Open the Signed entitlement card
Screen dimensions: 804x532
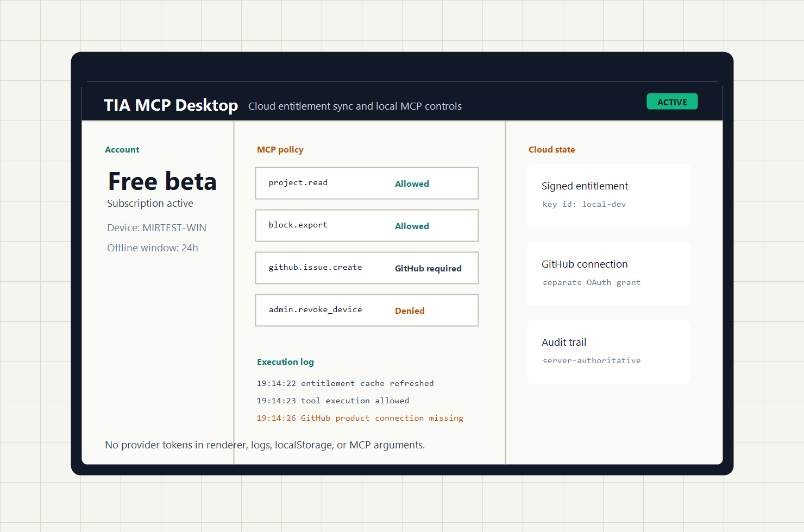[x=608, y=196]
